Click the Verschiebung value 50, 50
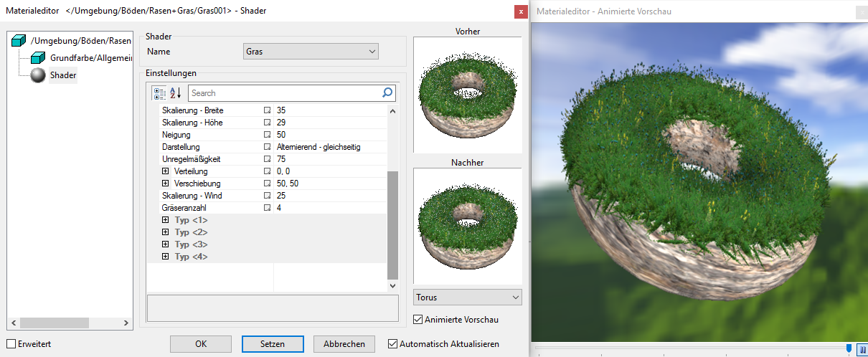 click(x=287, y=184)
